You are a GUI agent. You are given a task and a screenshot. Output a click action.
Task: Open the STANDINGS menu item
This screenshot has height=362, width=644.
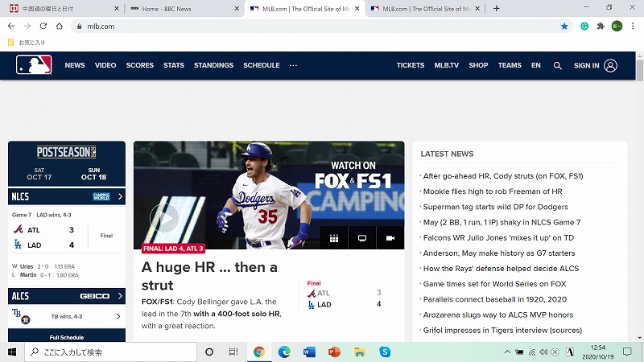click(213, 66)
